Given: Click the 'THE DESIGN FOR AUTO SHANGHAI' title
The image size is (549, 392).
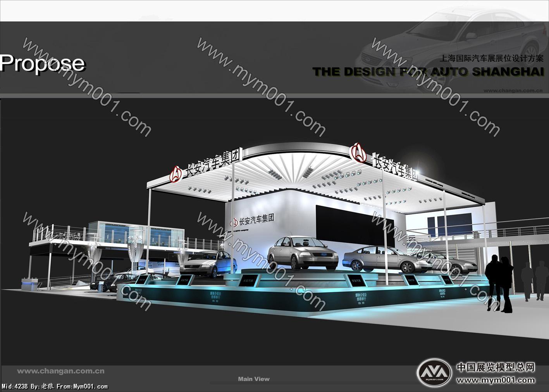Looking at the screenshot, I should pyautogui.click(x=428, y=72).
